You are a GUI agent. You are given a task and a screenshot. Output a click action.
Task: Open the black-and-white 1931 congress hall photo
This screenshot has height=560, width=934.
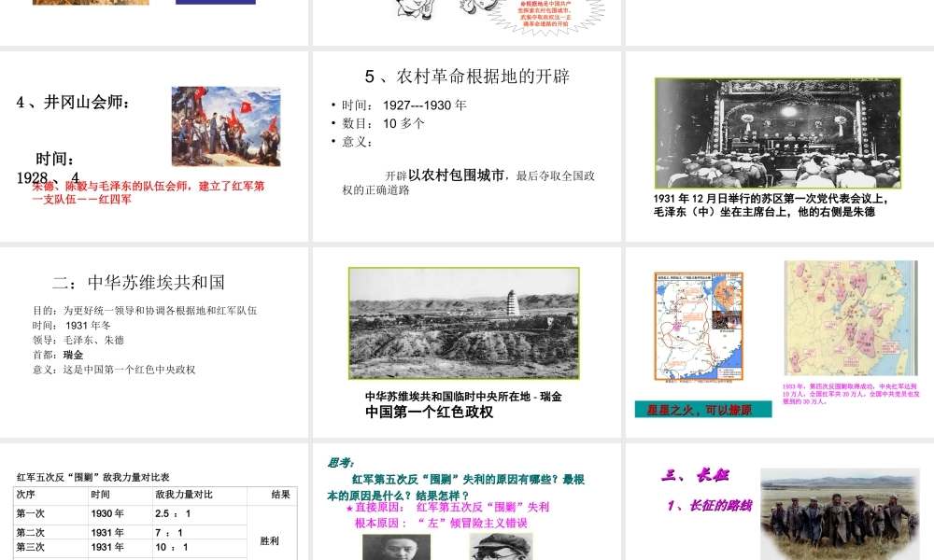pos(778,133)
